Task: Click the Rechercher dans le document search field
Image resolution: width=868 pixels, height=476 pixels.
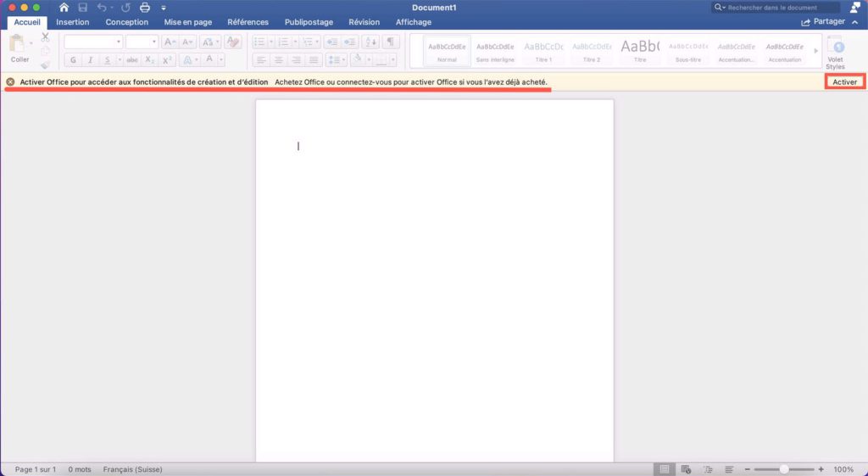Action: coord(779,8)
